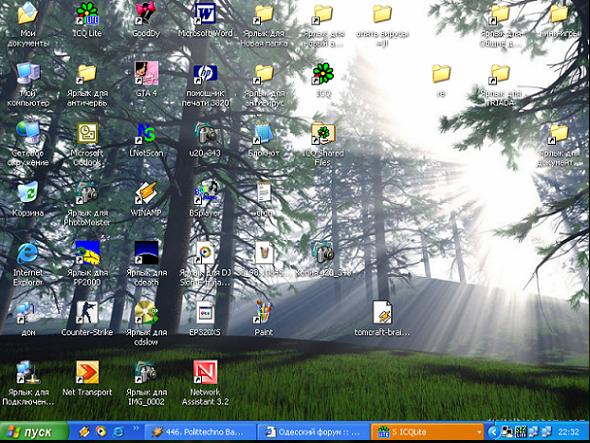Select the Ярлык для cdeath shortcut
590x443 pixels.
click(146, 252)
